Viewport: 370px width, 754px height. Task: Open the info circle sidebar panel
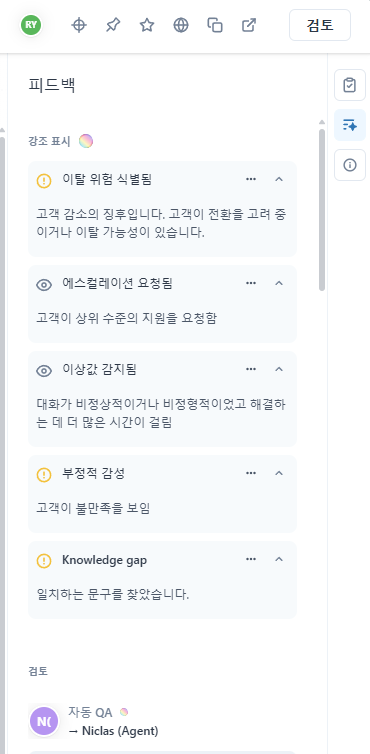tap(350, 165)
